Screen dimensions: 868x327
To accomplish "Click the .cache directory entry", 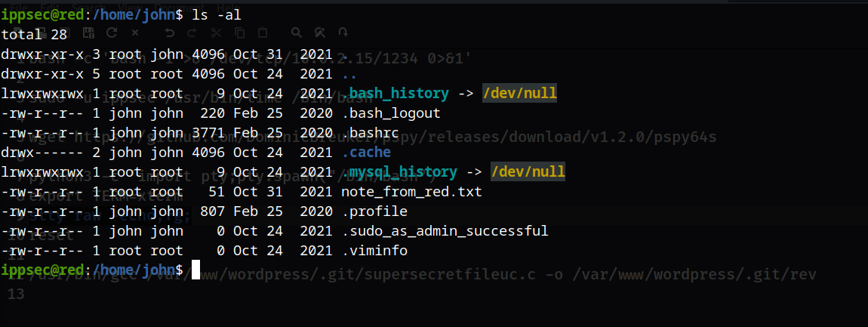I will click(366, 153).
